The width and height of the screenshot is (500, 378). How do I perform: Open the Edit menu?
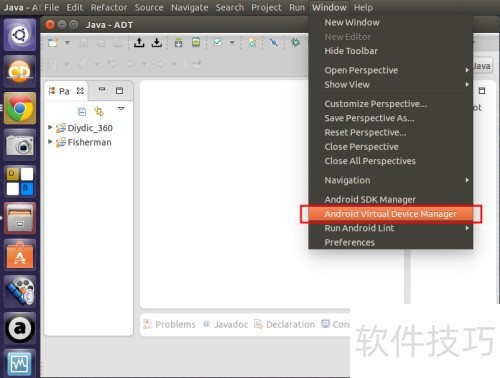pos(75,7)
